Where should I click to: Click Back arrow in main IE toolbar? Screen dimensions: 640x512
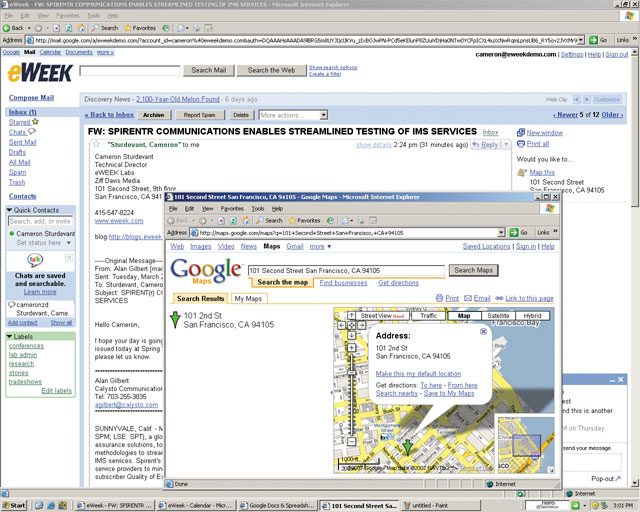6,28
